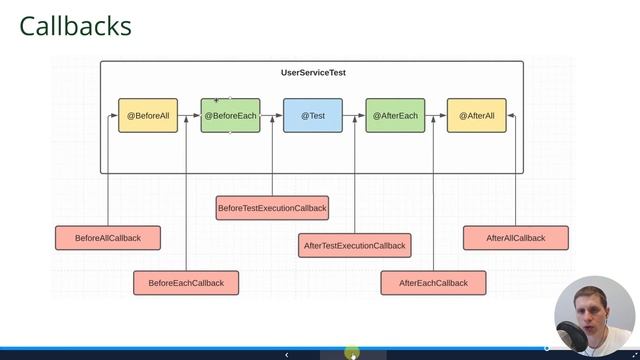Viewport: 640px width, 360px height.
Task: Select the BeforeEachCallback box
Action: tap(186, 283)
